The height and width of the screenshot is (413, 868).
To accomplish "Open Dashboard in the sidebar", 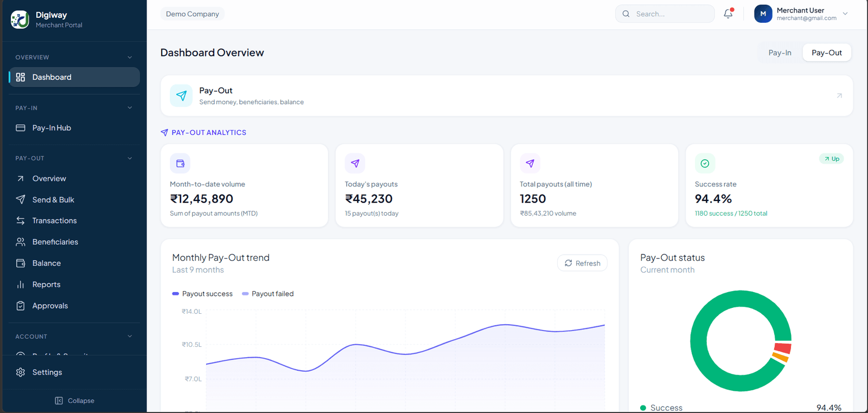I will click(x=74, y=77).
